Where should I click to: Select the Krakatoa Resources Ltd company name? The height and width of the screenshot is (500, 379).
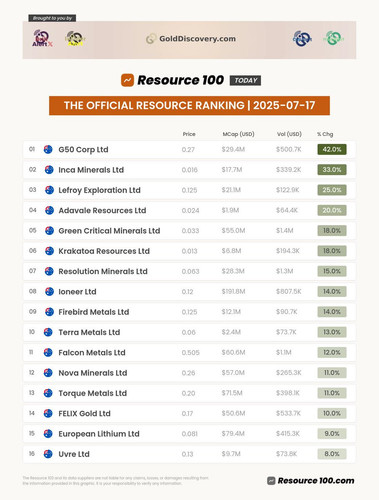click(x=104, y=251)
